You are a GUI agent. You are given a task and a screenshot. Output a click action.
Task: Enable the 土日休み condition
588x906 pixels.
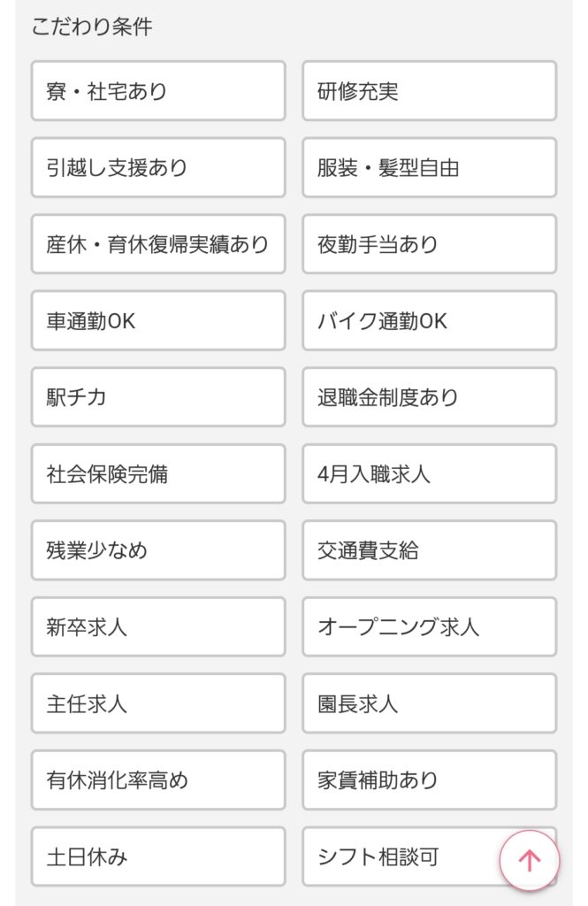tap(157, 856)
